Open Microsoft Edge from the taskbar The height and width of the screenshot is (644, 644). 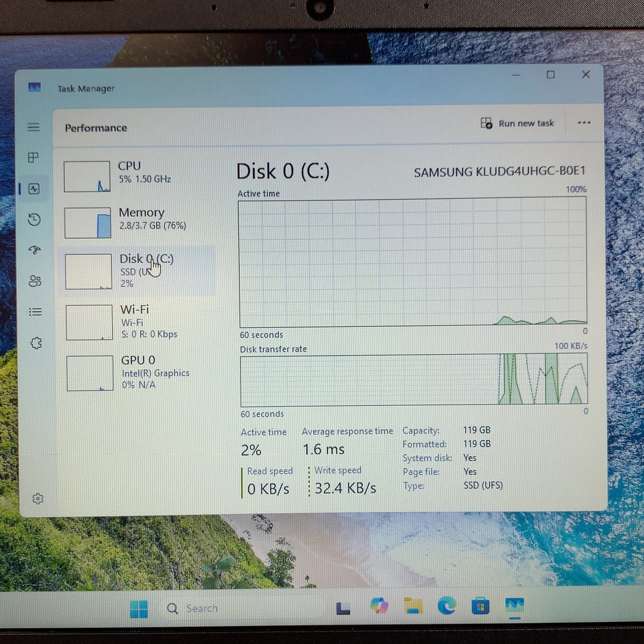click(x=447, y=606)
